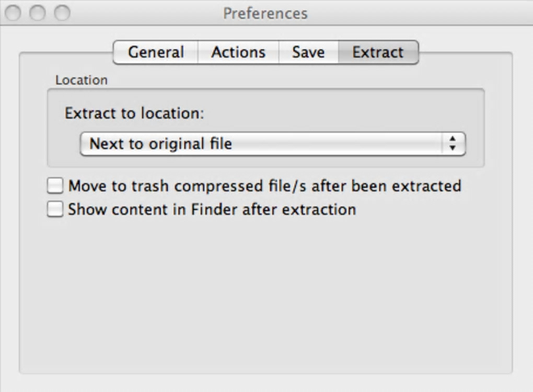Enable the move to trash checkbox

pyautogui.click(x=55, y=186)
